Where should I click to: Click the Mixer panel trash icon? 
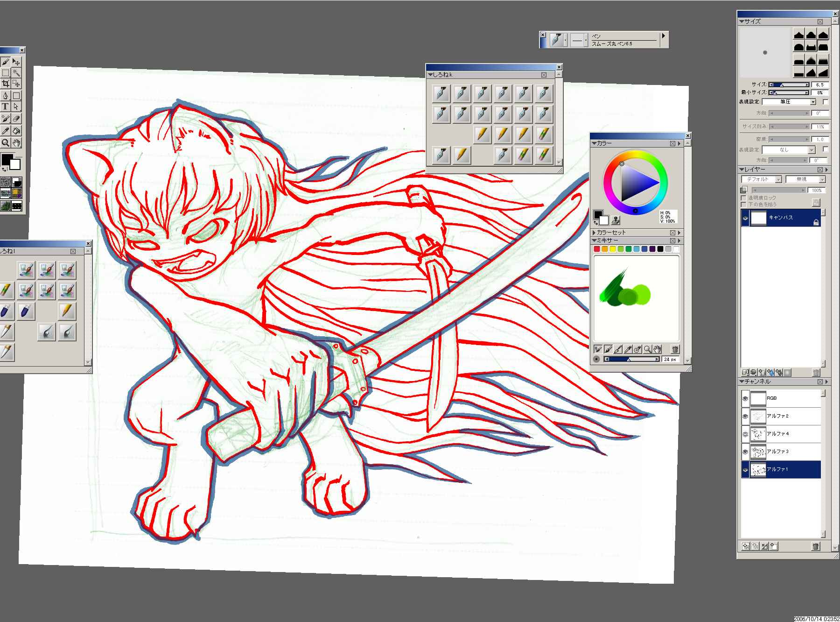coord(675,349)
